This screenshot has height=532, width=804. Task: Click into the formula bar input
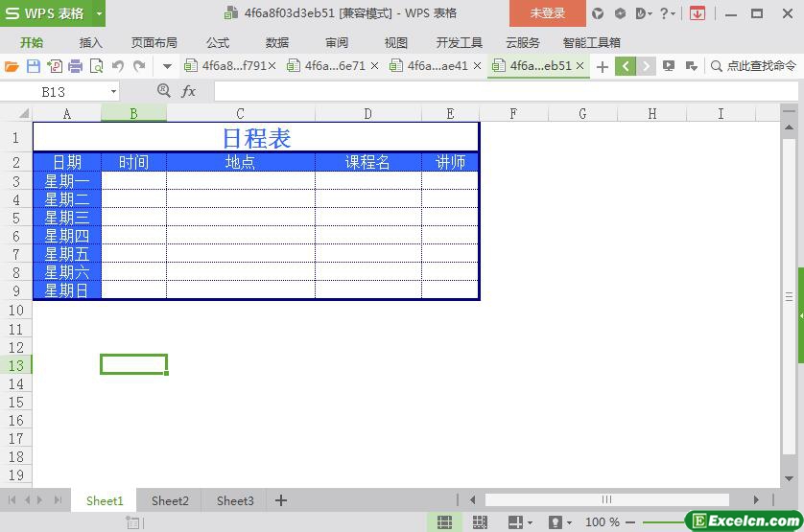point(505,92)
